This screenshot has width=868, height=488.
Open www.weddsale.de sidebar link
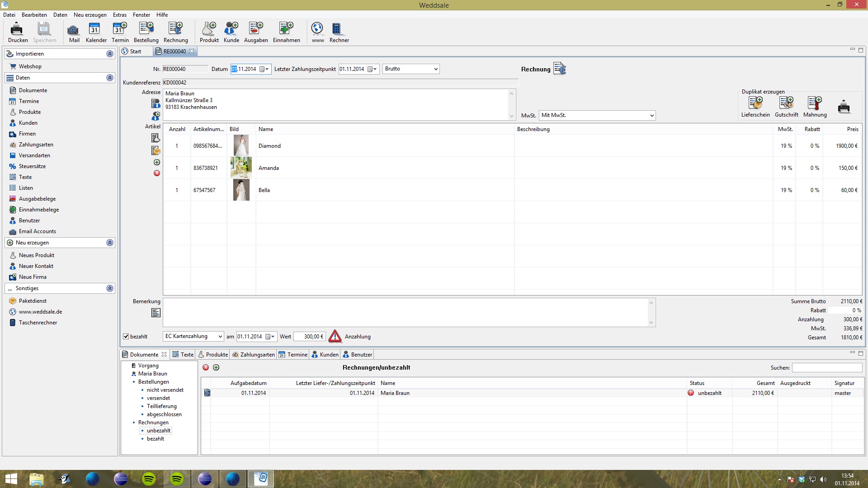(x=40, y=312)
